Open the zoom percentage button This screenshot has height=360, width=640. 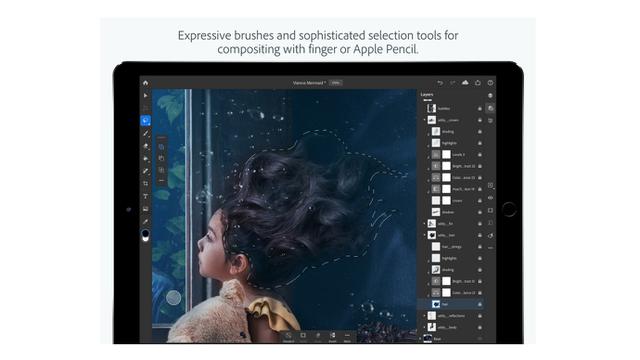336,83
